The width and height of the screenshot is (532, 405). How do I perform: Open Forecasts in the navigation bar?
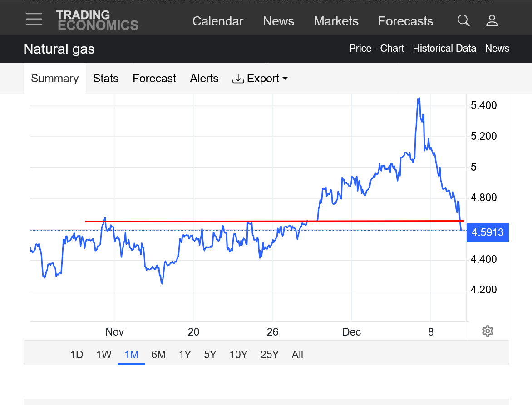point(405,21)
